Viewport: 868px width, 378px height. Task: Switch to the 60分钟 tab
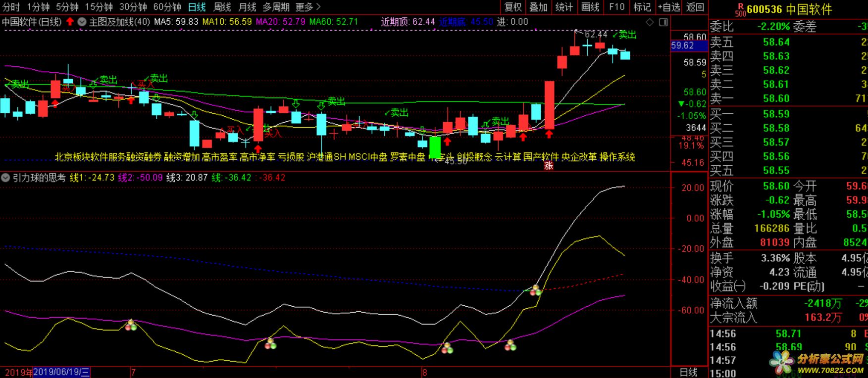coord(167,7)
